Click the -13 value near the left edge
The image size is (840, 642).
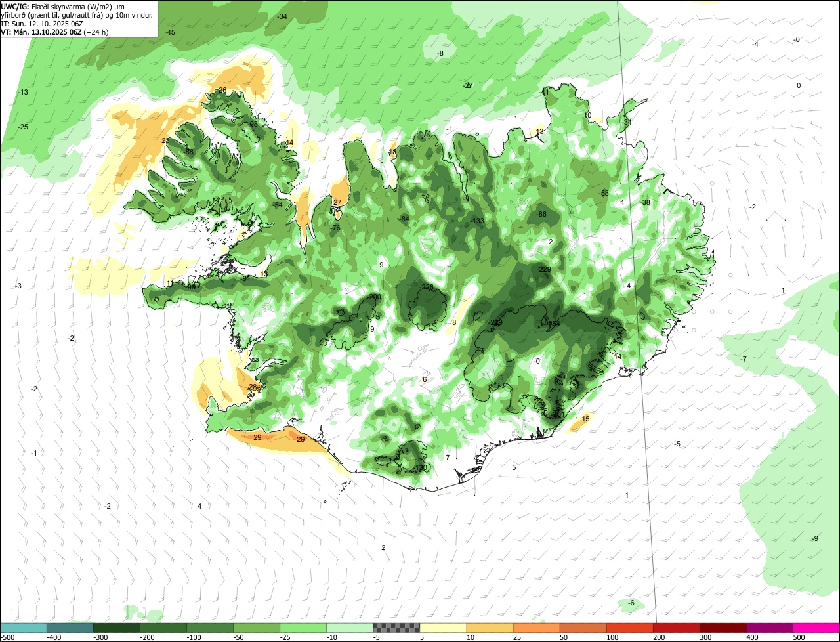click(x=23, y=93)
